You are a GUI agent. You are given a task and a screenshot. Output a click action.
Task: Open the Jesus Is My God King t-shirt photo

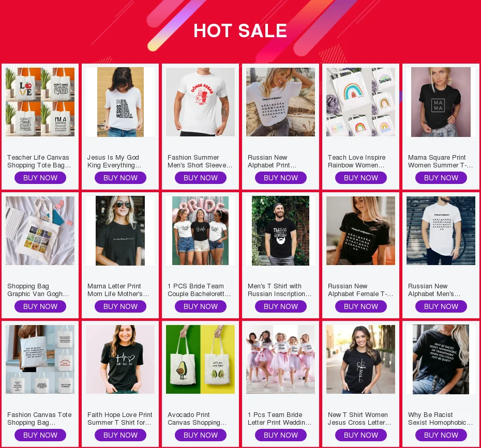(120, 102)
